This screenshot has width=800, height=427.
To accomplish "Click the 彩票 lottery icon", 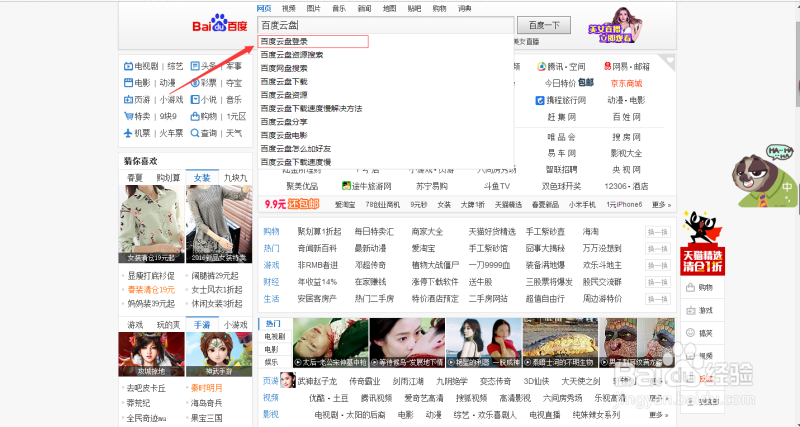I will pyautogui.click(x=195, y=83).
